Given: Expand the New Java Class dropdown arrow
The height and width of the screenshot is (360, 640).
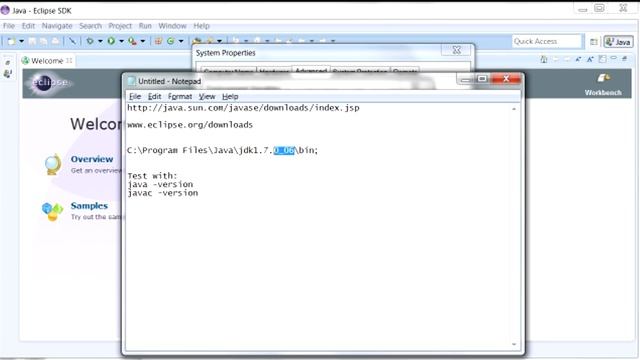Looking at the screenshot, I should 181,41.
